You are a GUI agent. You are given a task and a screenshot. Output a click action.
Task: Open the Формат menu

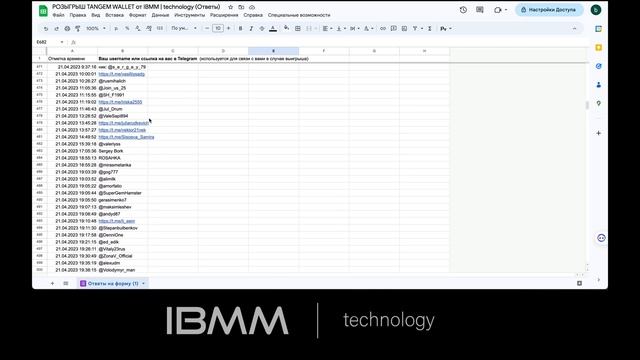[x=138, y=15]
